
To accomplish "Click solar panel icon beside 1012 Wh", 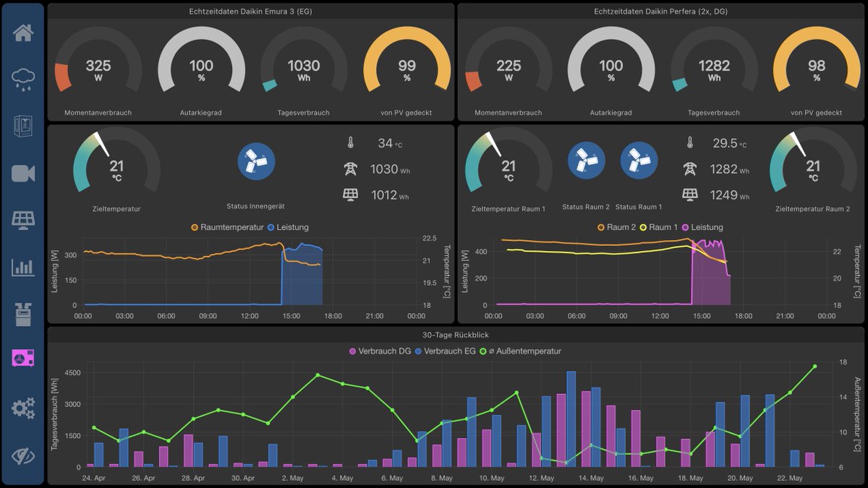I will click(x=350, y=194).
